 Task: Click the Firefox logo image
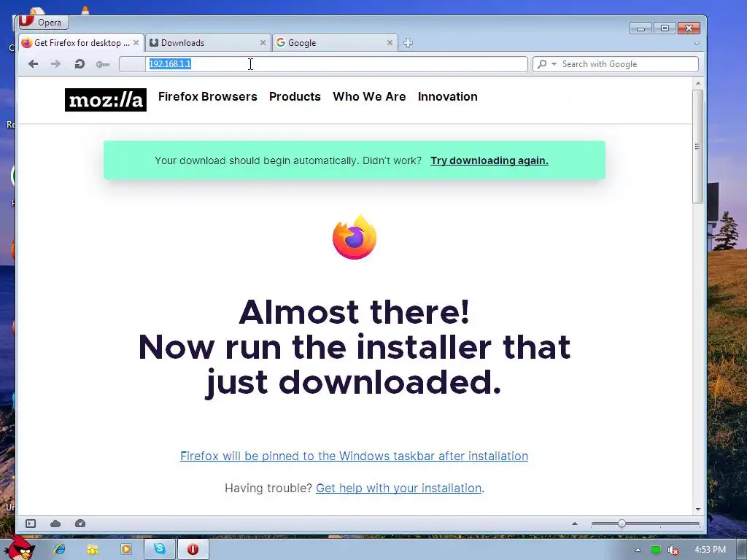pyautogui.click(x=355, y=237)
